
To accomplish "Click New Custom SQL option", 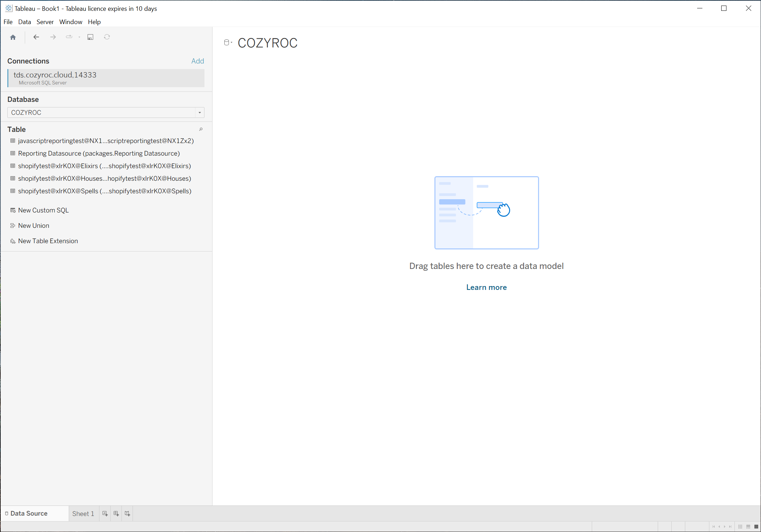I will 43,210.
